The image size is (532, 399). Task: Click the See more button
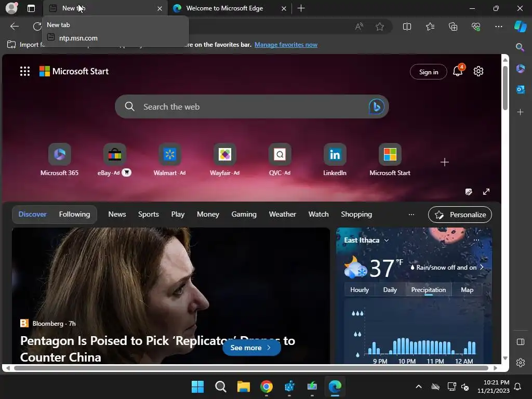point(251,348)
